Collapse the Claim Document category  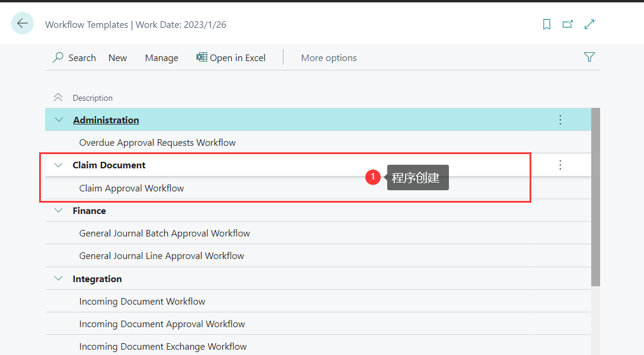point(58,165)
